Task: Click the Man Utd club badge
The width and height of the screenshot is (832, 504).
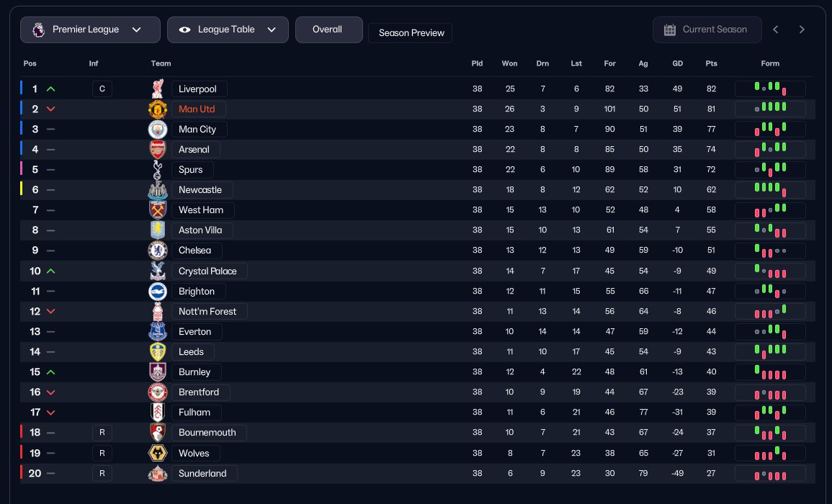Action: (158, 109)
